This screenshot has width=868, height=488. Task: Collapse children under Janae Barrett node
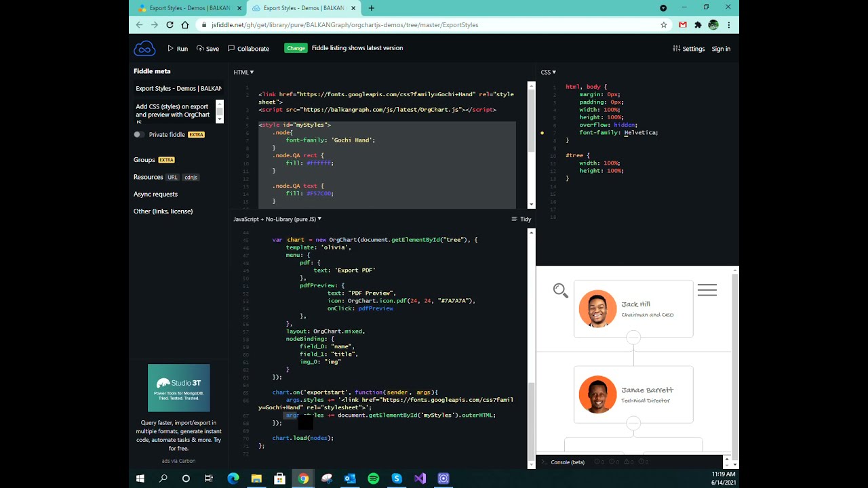[633, 423]
